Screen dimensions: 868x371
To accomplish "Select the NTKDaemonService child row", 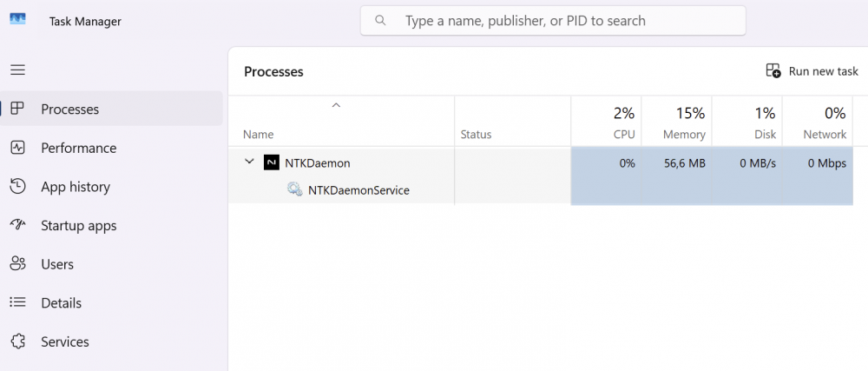I will 540,190.
